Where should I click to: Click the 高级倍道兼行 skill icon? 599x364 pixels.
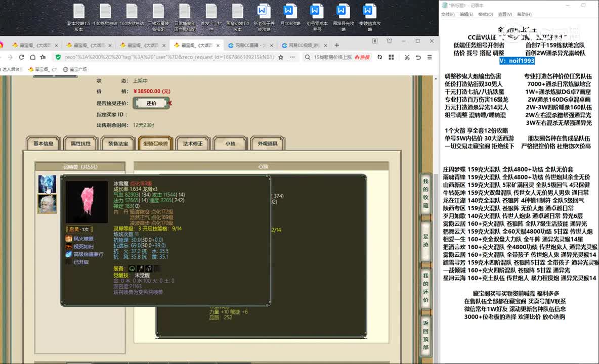pyautogui.click(x=69, y=254)
